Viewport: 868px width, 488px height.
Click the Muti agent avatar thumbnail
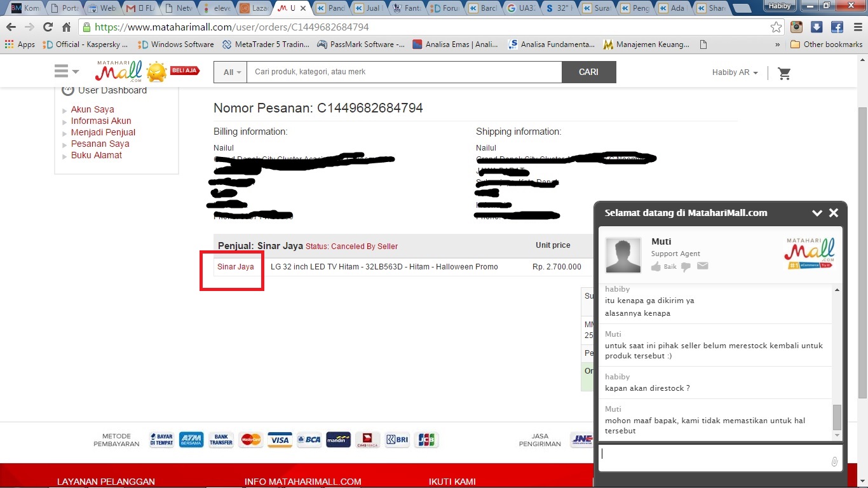(623, 255)
